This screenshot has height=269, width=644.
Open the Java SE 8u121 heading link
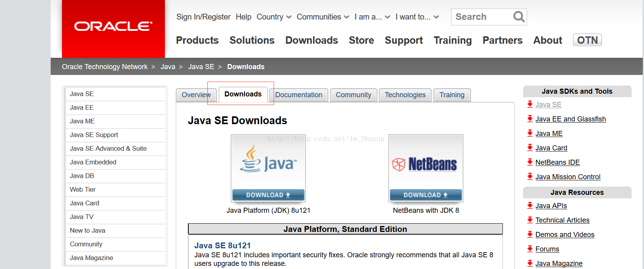coord(223,246)
